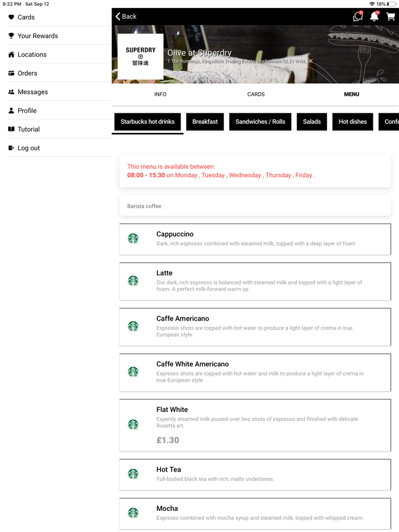Open Your Rewards in the sidebar

tap(60, 36)
